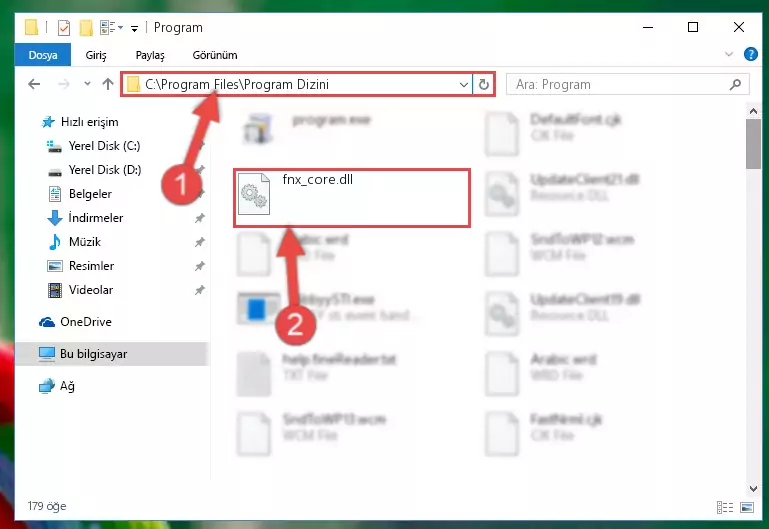Switch to large icons view layout
Viewport: 769px width, 529px height.
pos(746,507)
